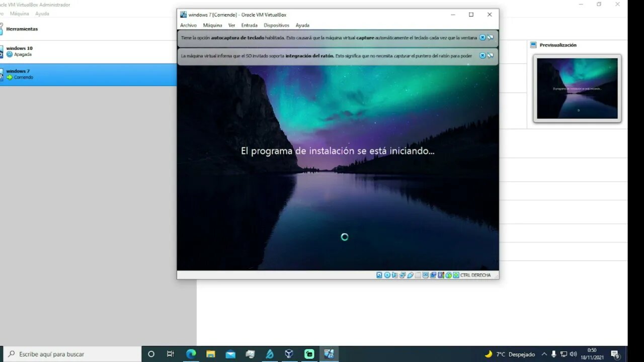This screenshot has height=362, width=644.
Task: Open the Mail app from taskbar
Action: 230,354
